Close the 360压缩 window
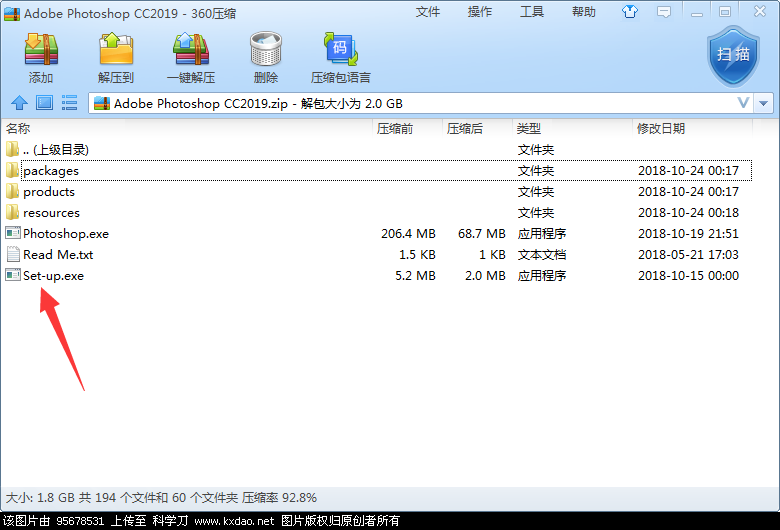 pos(760,11)
